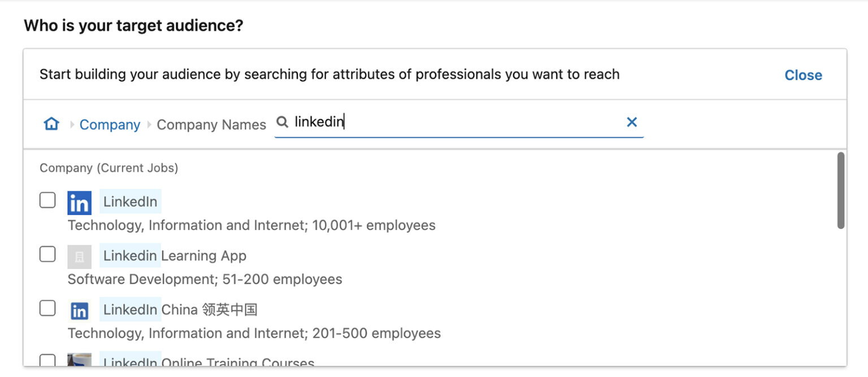Click the Linkedin Learning App logo
The image size is (868, 377).
click(x=79, y=256)
